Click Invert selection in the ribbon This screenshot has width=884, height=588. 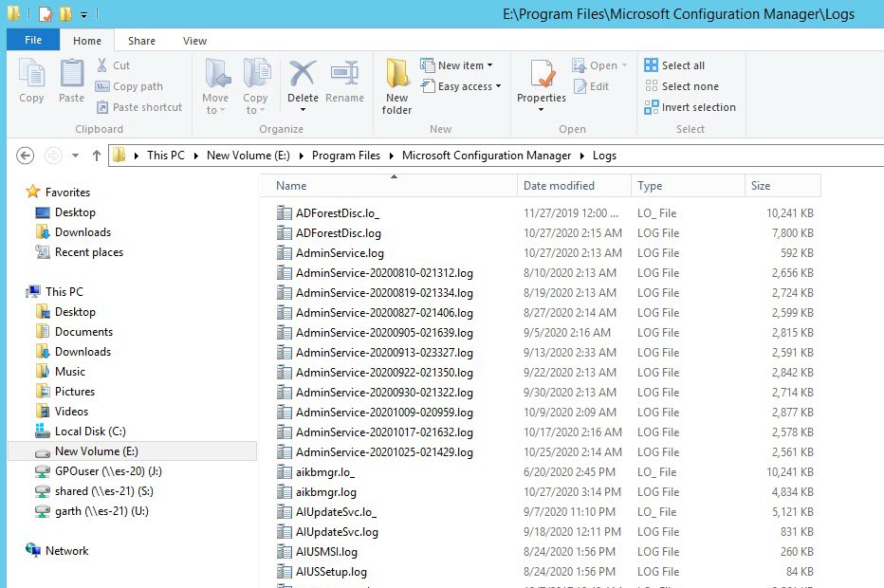pyautogui.click(x=691, y=107)
